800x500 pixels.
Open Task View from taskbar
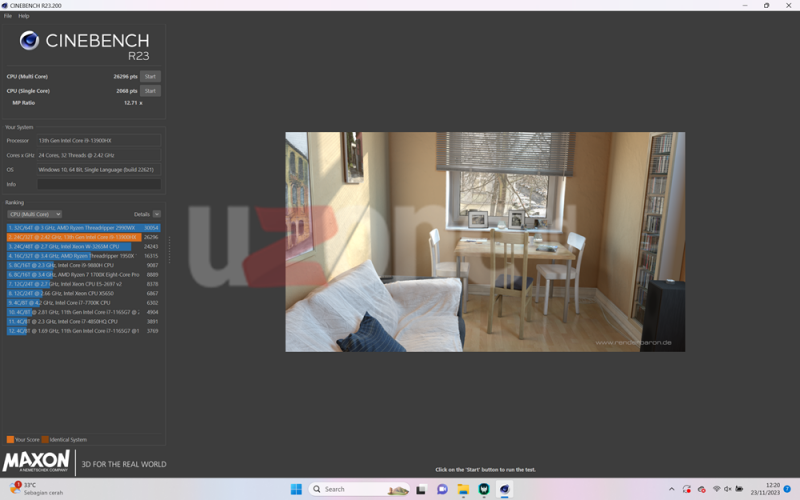pos(421,489)
